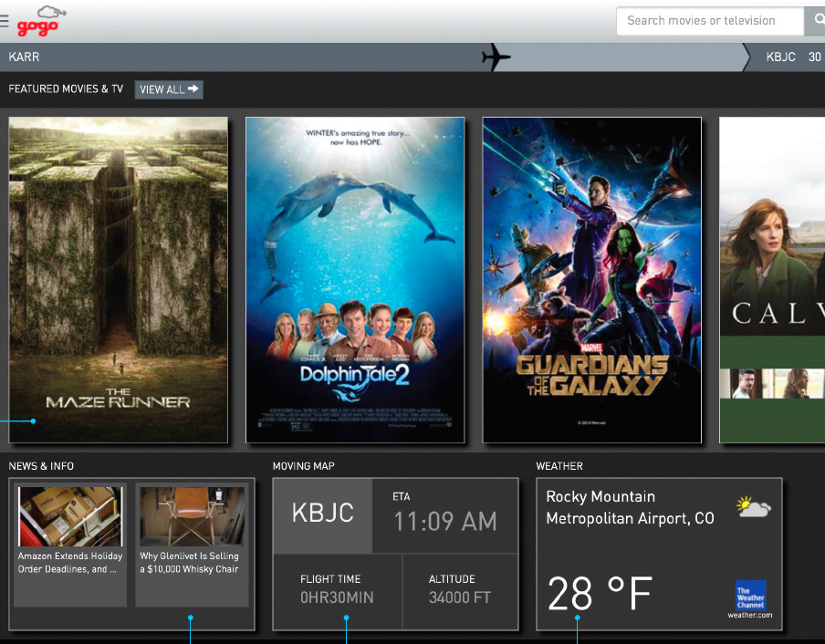Open The Maze Runner movie poster
This screenshot has height=644, width=825.
pyautogui.click(x=119, y=280)
